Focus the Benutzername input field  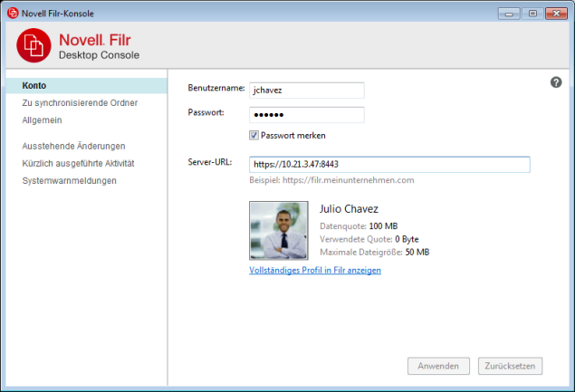307,91
